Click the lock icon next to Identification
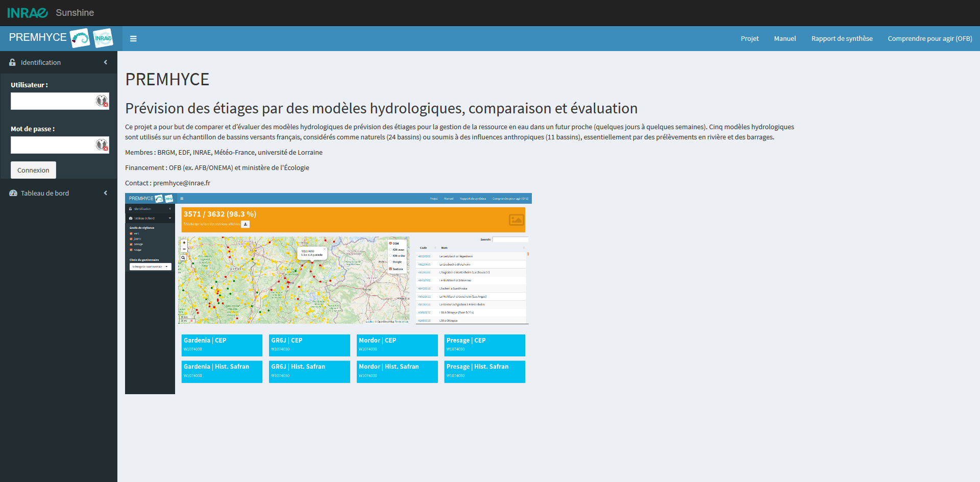Image resolution: width=980 pixels, height=482 pixels. pyautogui.click(x=13, y=62)
